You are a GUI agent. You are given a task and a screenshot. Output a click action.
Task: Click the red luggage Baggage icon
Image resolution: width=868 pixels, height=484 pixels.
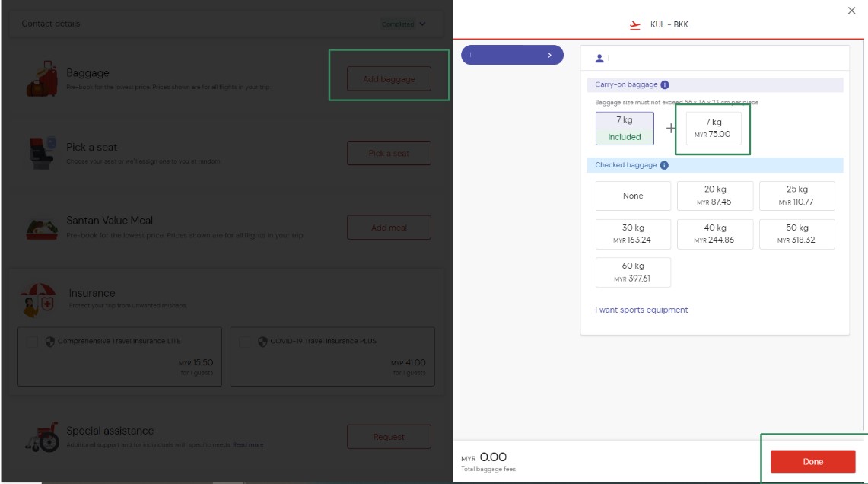(42, 78)
